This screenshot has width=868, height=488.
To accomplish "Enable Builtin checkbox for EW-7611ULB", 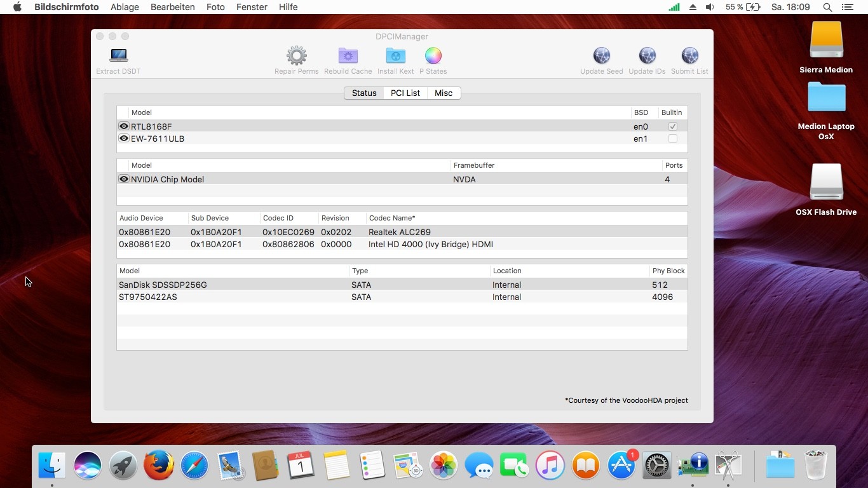I will coord(672,139).
